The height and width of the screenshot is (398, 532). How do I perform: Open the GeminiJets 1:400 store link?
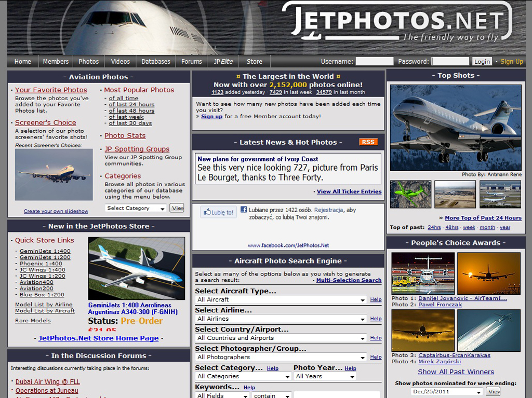pyautogui.click(x=45, y=251)
